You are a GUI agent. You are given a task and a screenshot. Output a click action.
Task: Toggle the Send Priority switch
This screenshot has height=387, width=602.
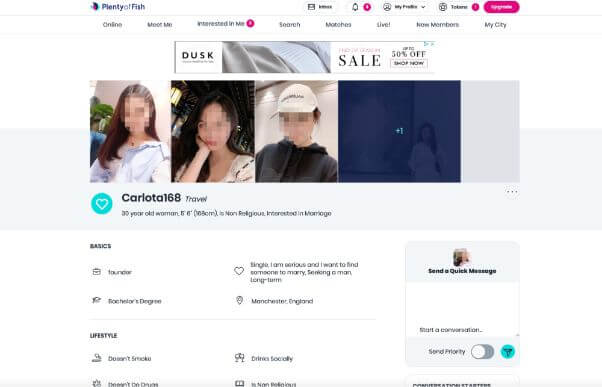tap(482, 352)
